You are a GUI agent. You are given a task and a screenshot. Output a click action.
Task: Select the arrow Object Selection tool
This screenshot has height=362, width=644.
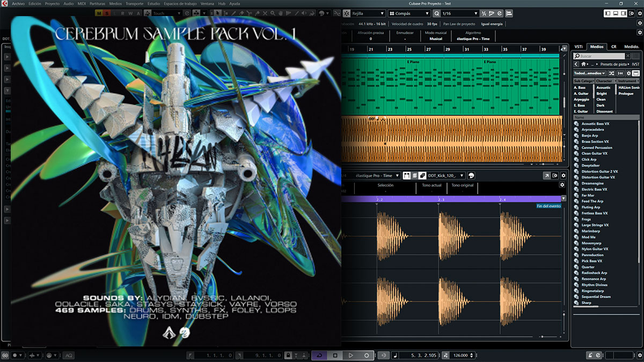click(x=218, y=13)
